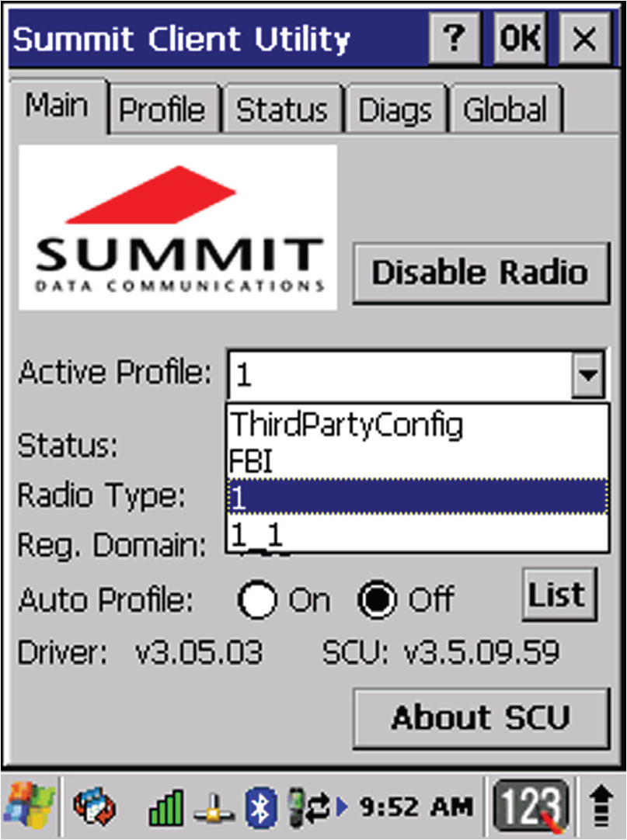
Task: Open the Bluetooth tray icon
Action: coord(261,807)
